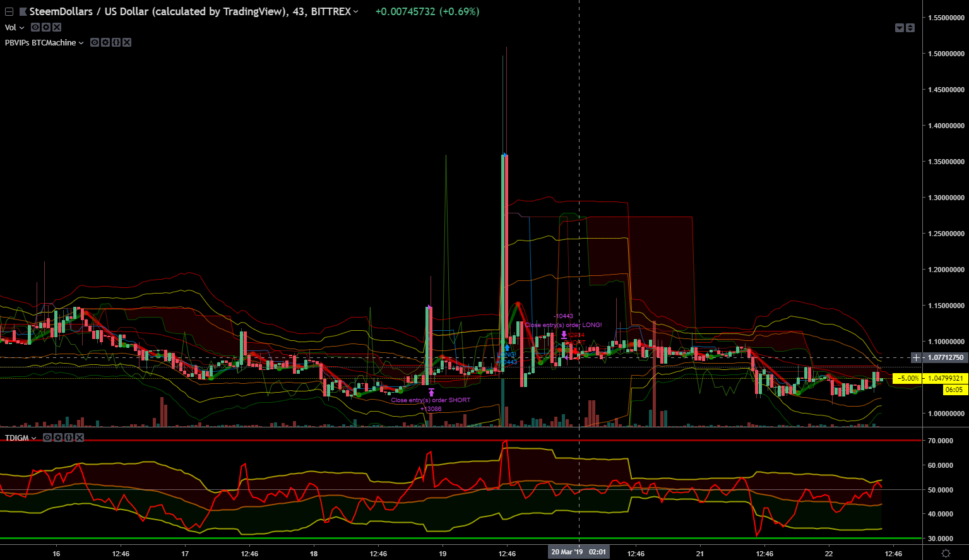This screenshot has height=560, width=969.
Task: Click the 1.50000000 price axis label
Action: (x=946, y=54)
